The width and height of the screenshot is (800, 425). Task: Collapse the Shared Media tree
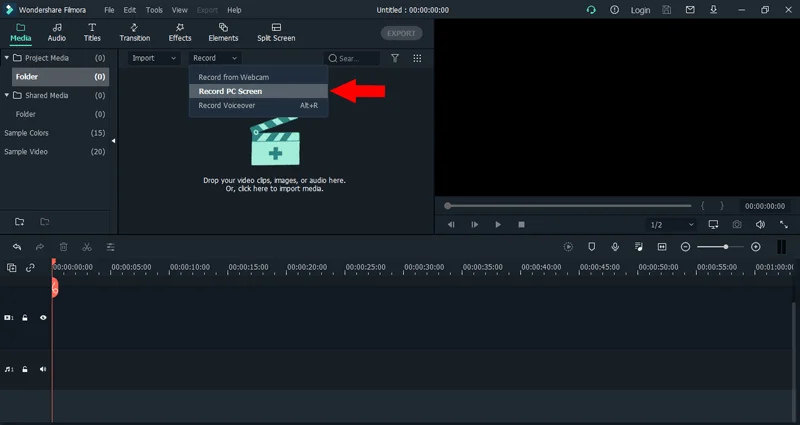[x=7, y=95]
